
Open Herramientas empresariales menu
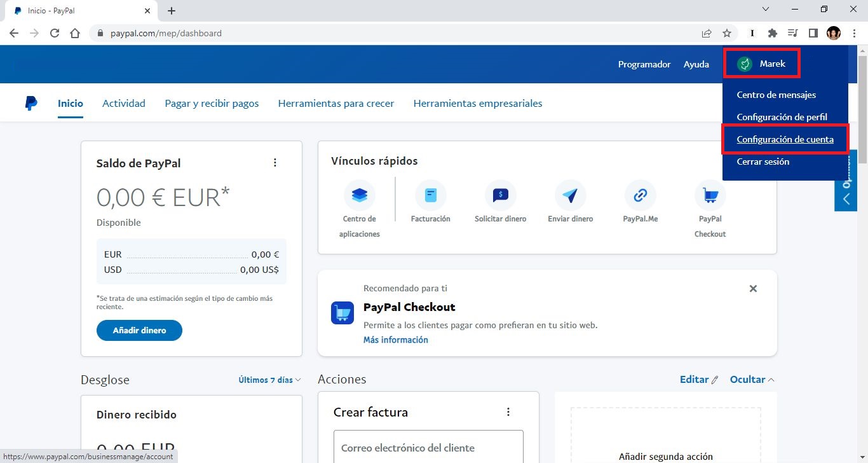pos(478,103)
